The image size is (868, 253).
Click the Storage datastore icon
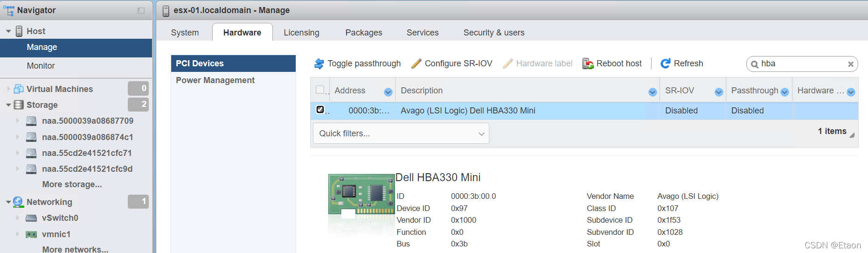(19, 105)
